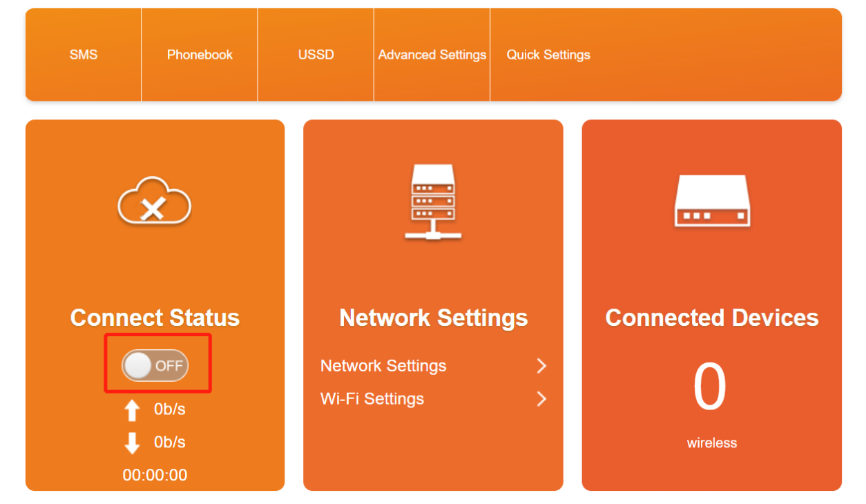Open the Network Settings link

(x=383, y=366)
